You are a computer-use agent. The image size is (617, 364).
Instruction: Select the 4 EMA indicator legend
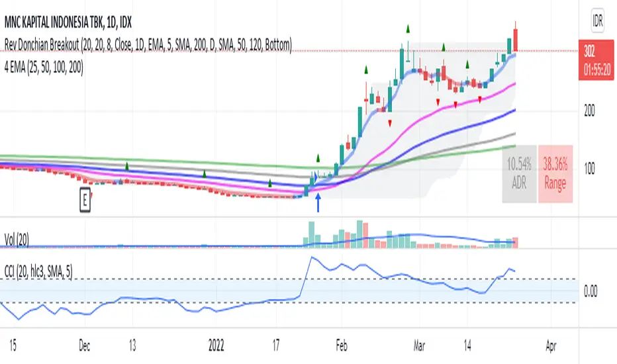tap(44, 68)
